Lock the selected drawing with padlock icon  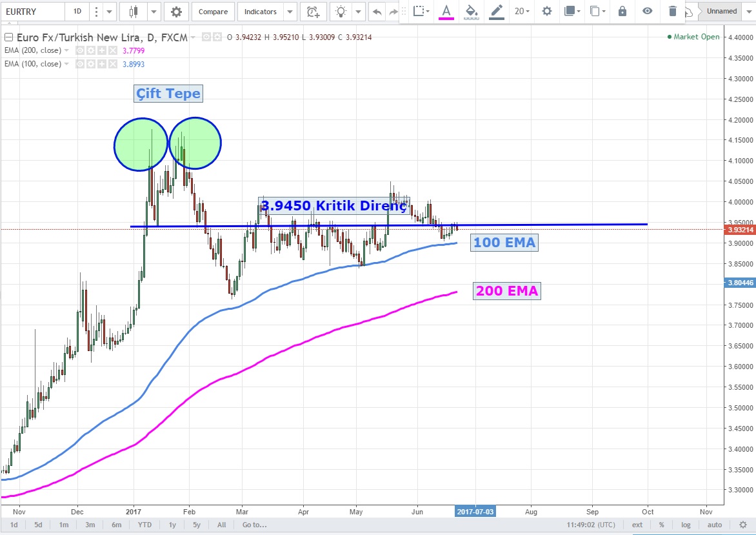622,11
